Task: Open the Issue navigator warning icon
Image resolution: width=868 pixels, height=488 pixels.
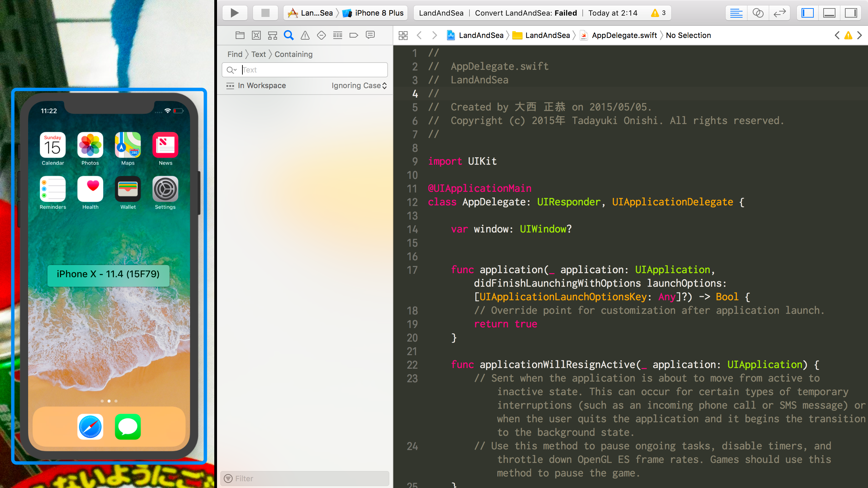Action: [305, 35]
